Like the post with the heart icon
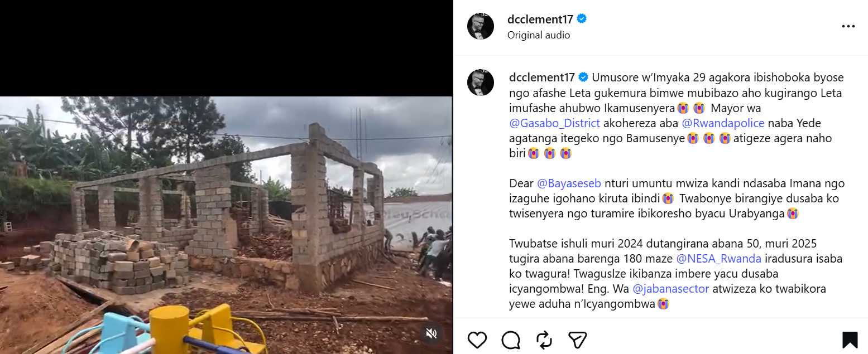The height and width of the screenshot is (354, 868). [477, 340]
